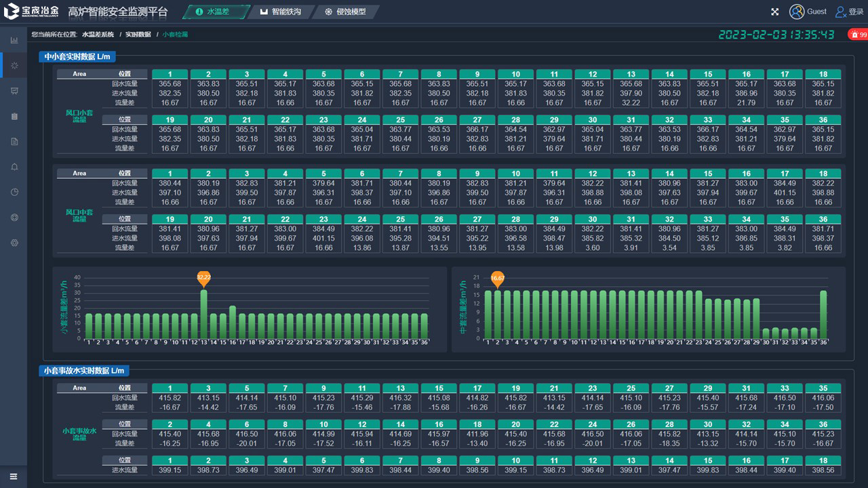Click the 13.58 flow-difference cell

[x=515, y=248]
